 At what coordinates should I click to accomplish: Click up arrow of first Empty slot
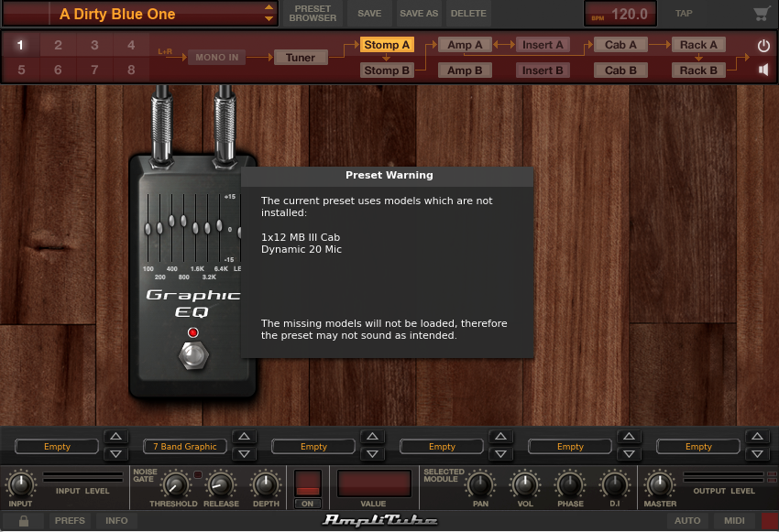point(115,436)
